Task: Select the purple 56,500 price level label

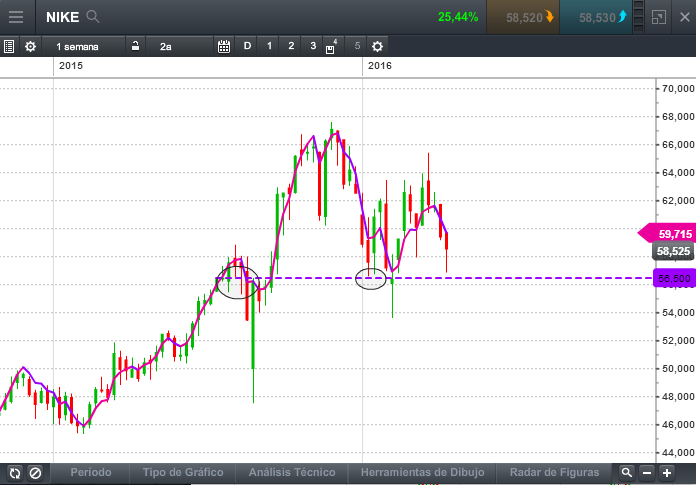Action: pos(674,278)
